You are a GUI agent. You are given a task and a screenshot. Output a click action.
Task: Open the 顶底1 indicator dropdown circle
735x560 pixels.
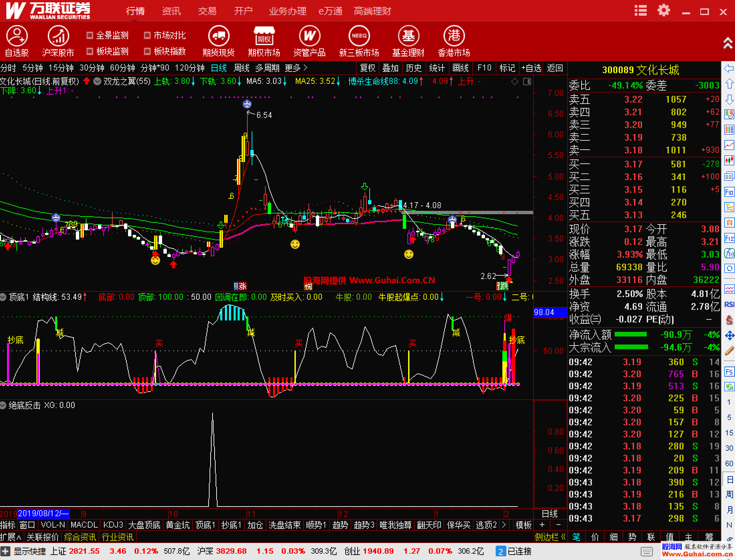3,297
